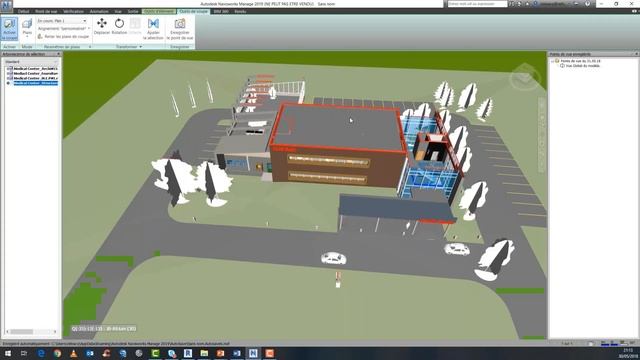Select the Déplacer move tool
This screenshot has width=640, height=360.
[x=102, y=27]
